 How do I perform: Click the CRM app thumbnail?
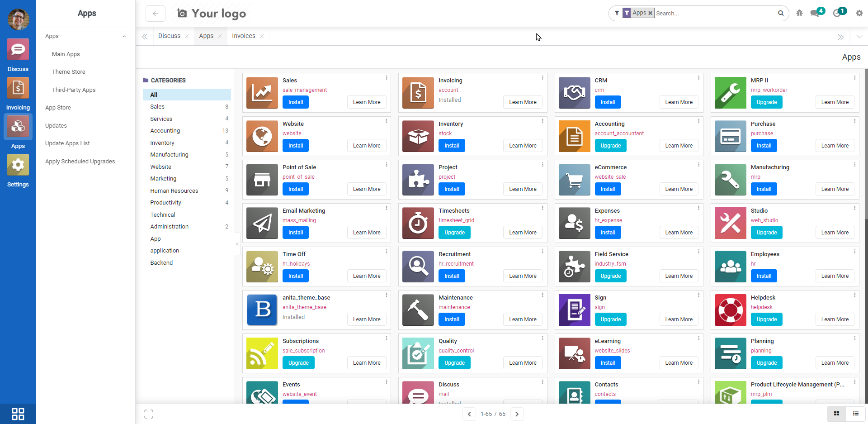[574, 93]
